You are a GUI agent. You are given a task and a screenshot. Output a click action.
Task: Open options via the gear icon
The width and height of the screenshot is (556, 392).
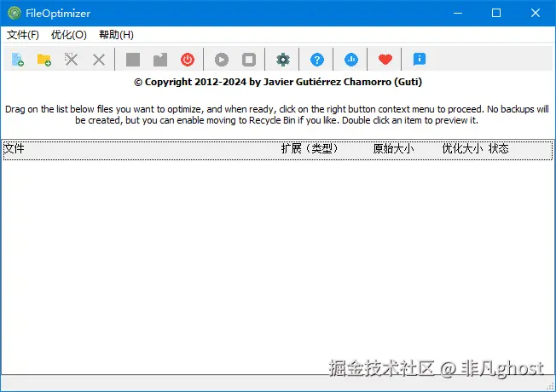(283, 60)
